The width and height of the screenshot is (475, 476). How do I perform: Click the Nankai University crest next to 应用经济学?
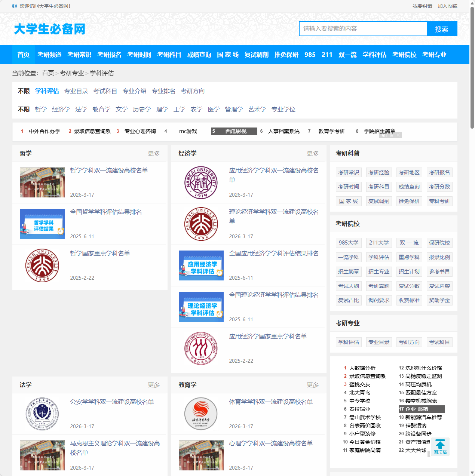click(x=201, y=182)
